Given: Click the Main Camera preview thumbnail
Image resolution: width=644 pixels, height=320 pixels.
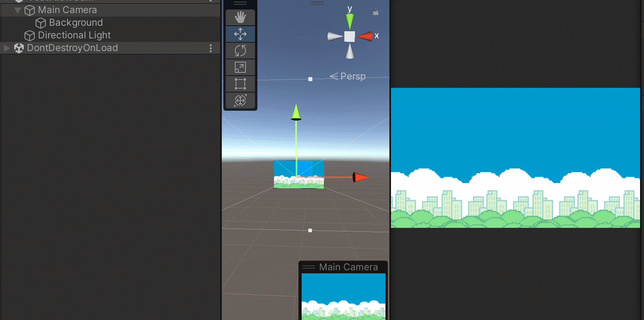Looking at the screenshot, I should 344,297.
